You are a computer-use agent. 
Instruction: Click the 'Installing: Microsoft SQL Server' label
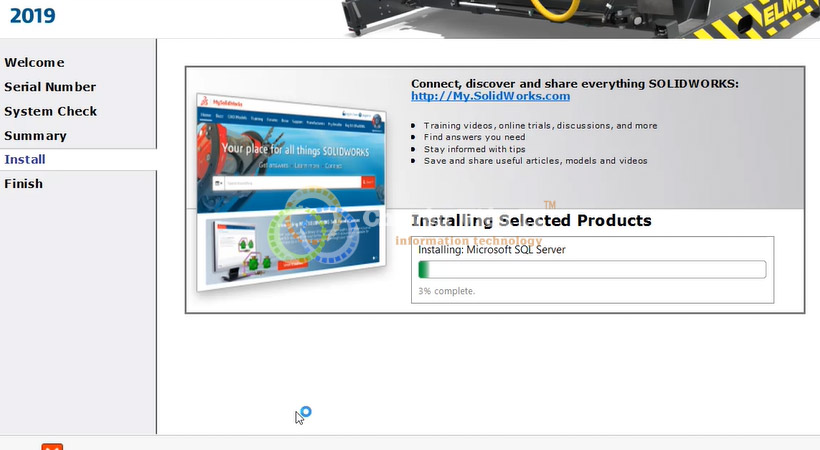[491, 250]
